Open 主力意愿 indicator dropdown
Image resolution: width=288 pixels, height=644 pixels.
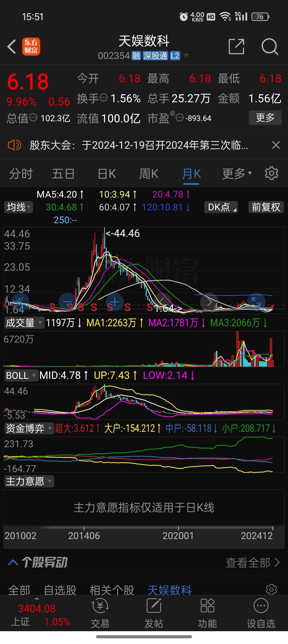[x=29, y=481]
